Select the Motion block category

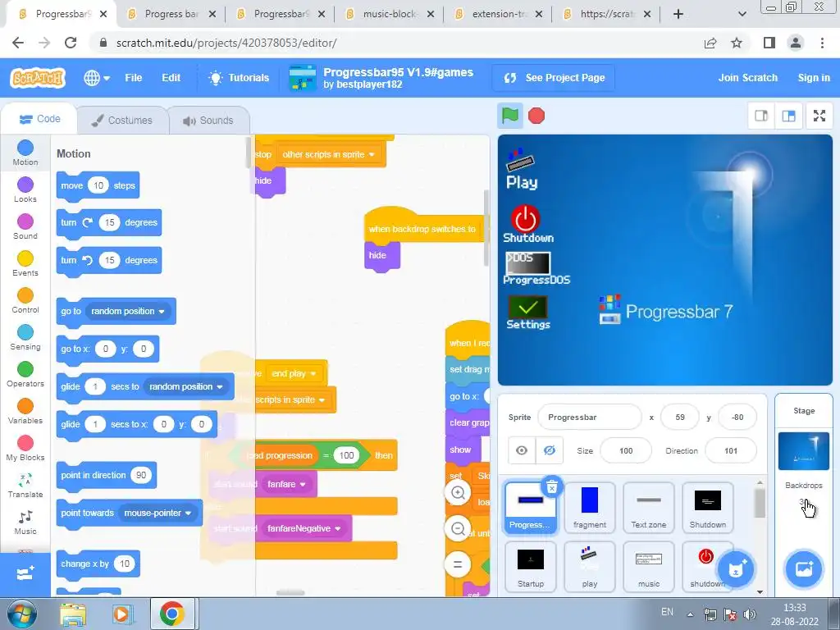click(25, 153)
